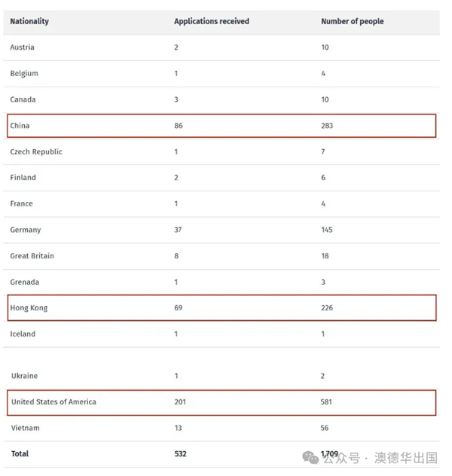This screenshot has width=452, height=476.
Task: Click Hong Kong's 226 people value
Action: pos(327,308)
